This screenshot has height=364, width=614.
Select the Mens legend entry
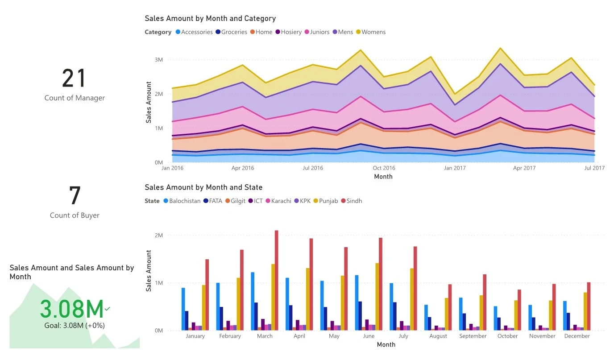coord(335,32)
